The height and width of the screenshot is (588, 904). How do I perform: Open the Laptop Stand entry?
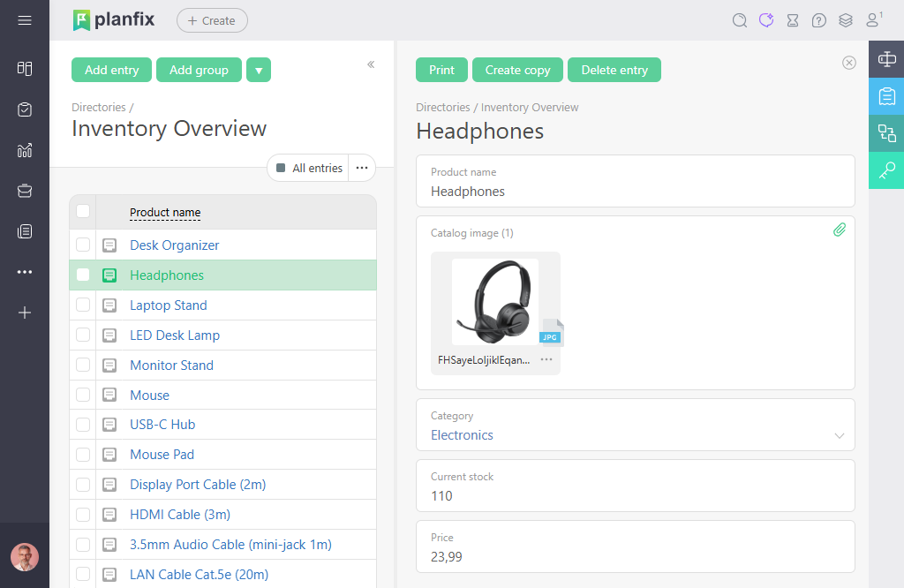(169, 305)
